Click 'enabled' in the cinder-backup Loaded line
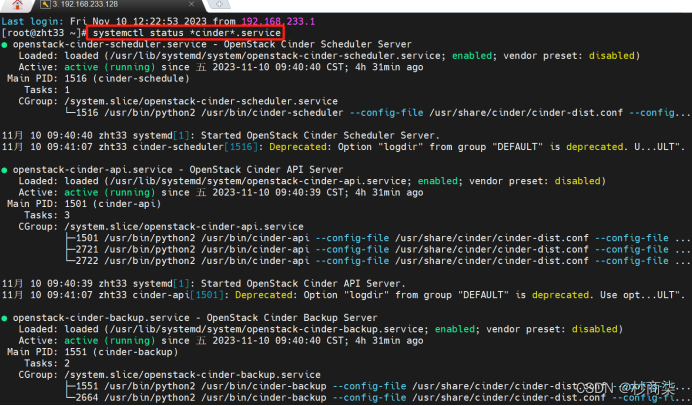692x406 pixels. point(455,329)
